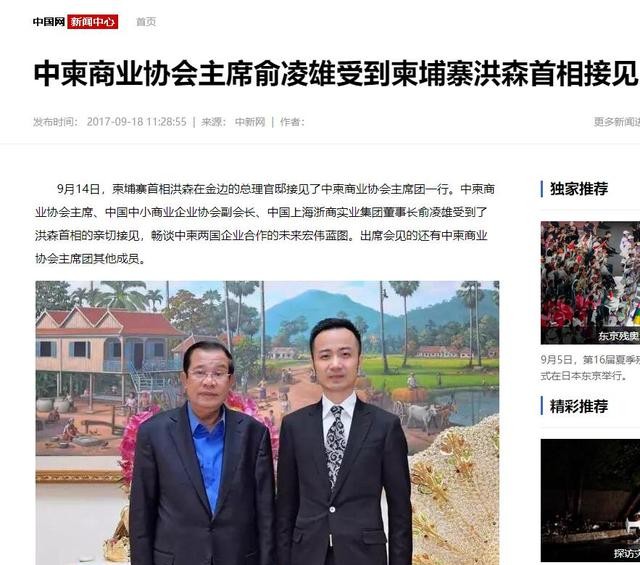The image size is (640, 565).
Task: Click the 东京残奥 caption overlay
Action: coord(619,336)
